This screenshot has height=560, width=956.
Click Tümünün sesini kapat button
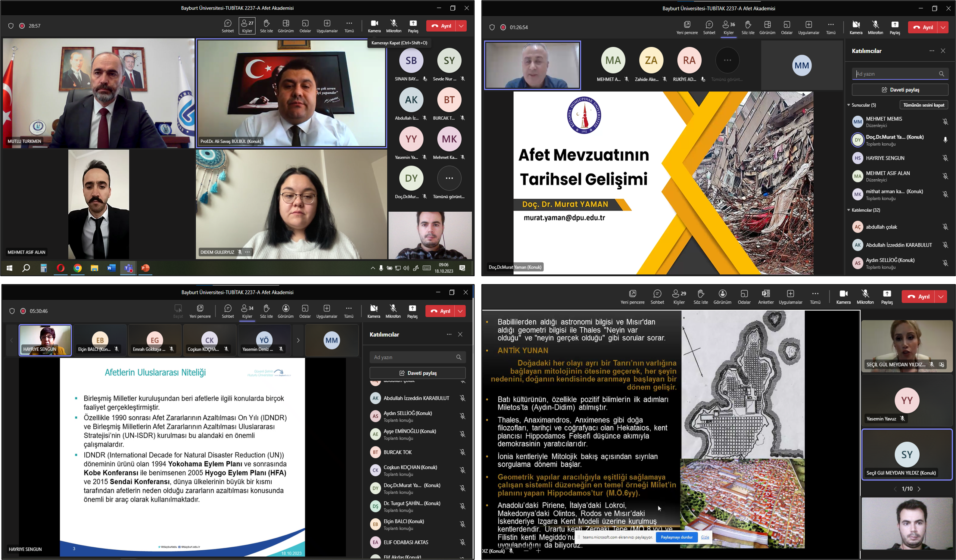923,105
